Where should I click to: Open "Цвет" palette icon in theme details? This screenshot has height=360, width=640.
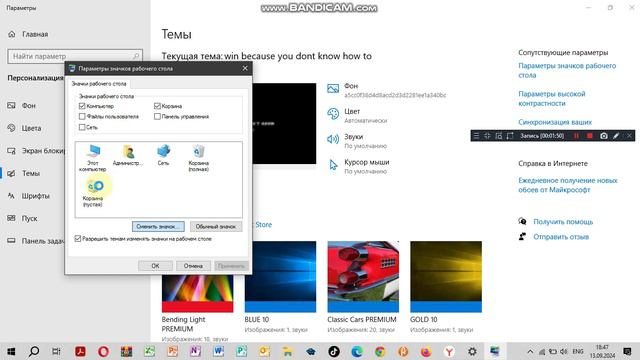pos(333,114)
